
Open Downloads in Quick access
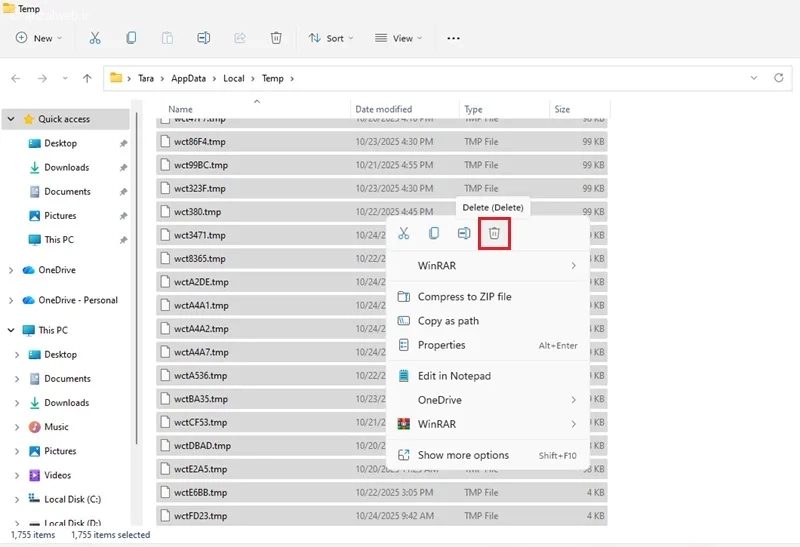point(66,167)
